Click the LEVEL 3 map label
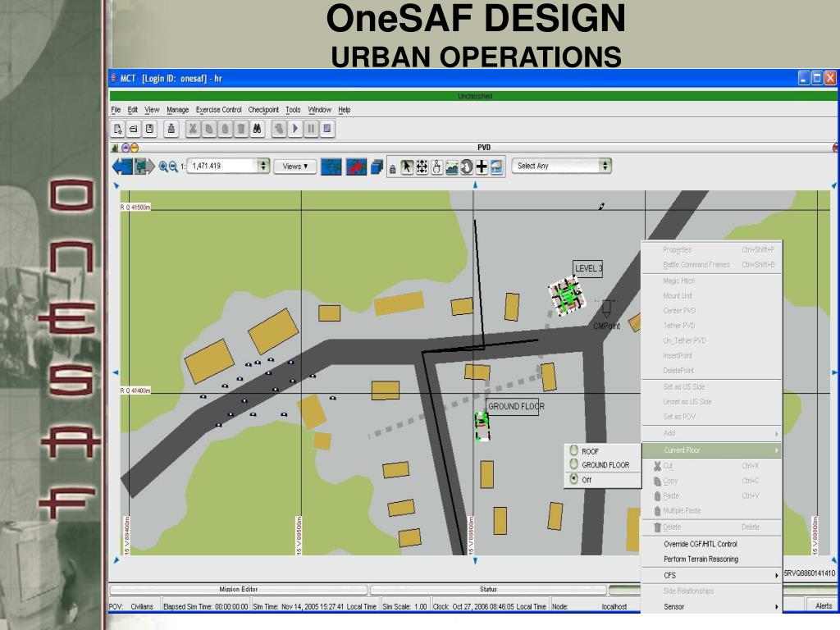This screenshot has width=840, height=630. coord(587,268)
